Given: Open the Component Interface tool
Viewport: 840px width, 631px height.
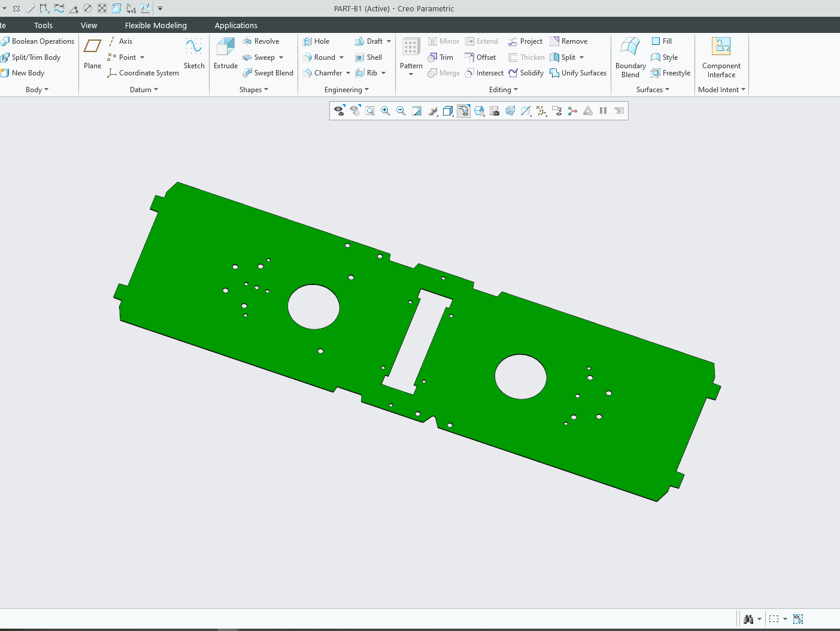Looking at the screenshot, I should pos(721,47).
